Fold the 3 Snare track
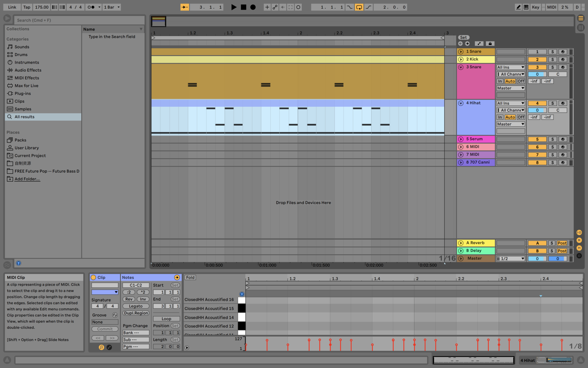The height and width of the screenshot is (368, 588). tap(460, 67)
